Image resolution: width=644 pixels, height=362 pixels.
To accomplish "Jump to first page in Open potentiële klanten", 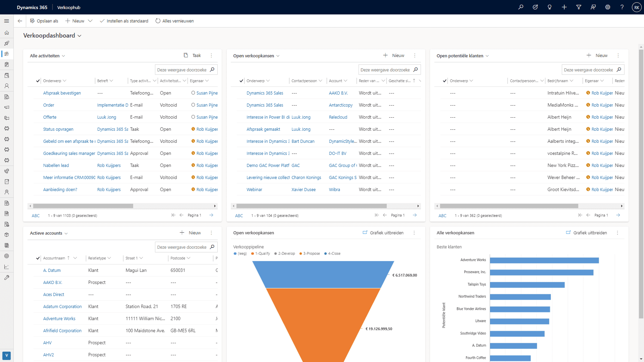I will coord(580,215).
